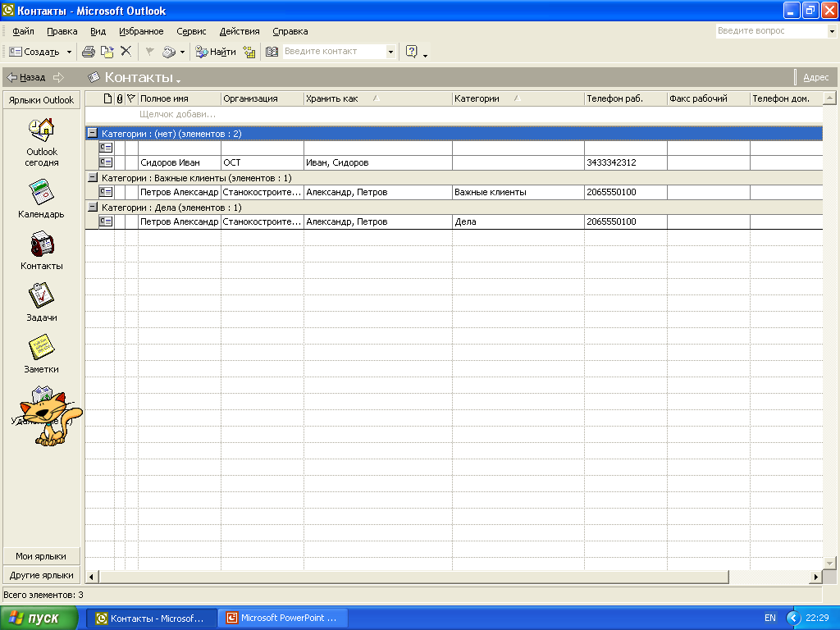Image resolution: width=840 pixels, height=630 pixels.
Task: Click the Введите вопрос input field
Action: (771, 31)
